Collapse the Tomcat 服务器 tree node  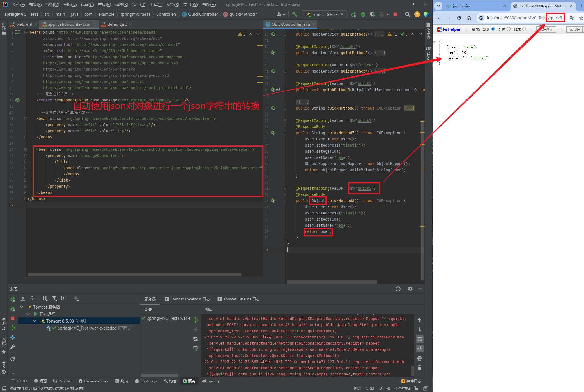click(22, 307)
